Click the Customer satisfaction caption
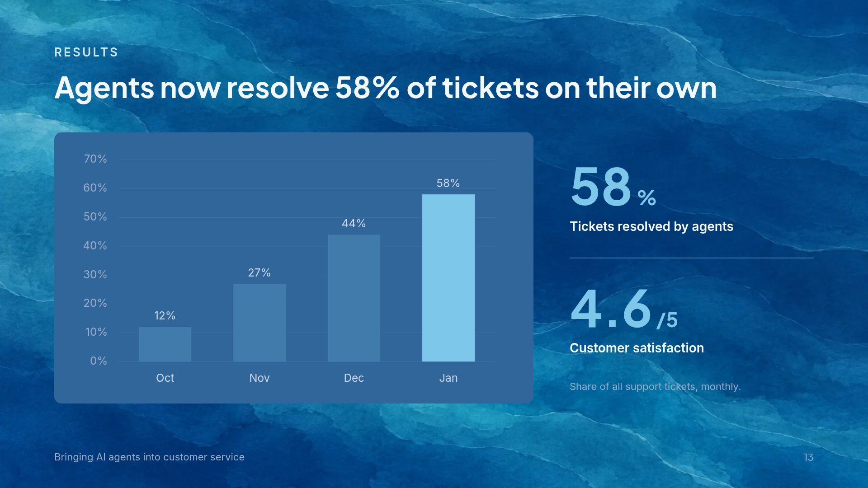The image size is (868, 488). (x=637, y=348)
